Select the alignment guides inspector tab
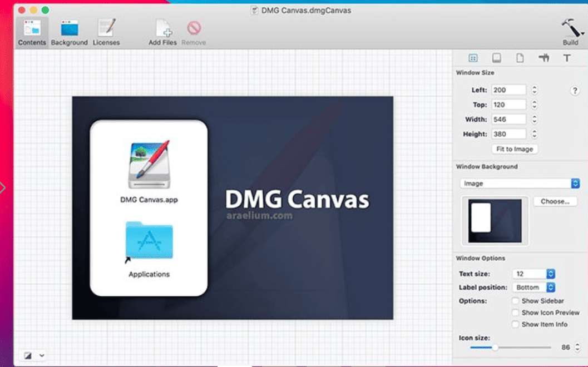Image resolution: width=588 pixels, height=367 pixels. pos(543,58)
